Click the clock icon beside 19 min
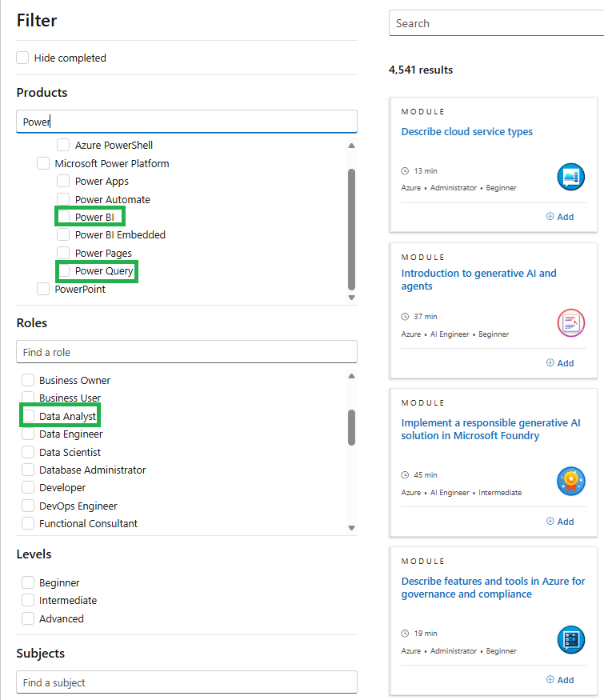Screen dimensions: 604x700 405,634
